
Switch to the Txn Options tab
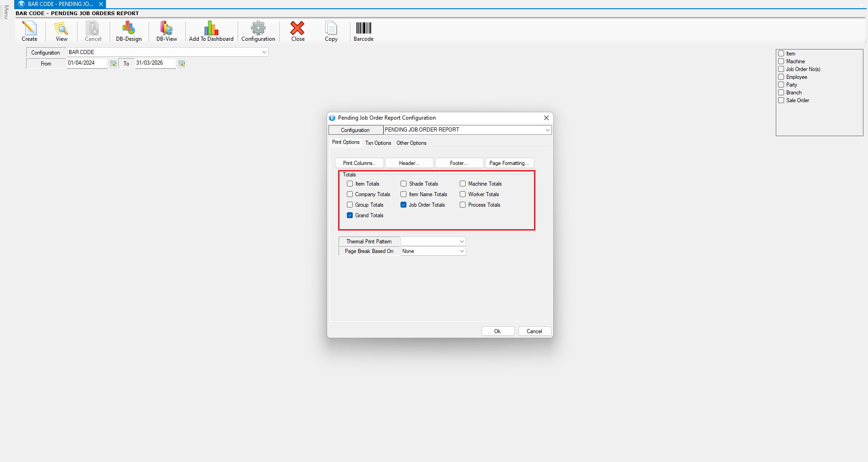click(378, 143)
